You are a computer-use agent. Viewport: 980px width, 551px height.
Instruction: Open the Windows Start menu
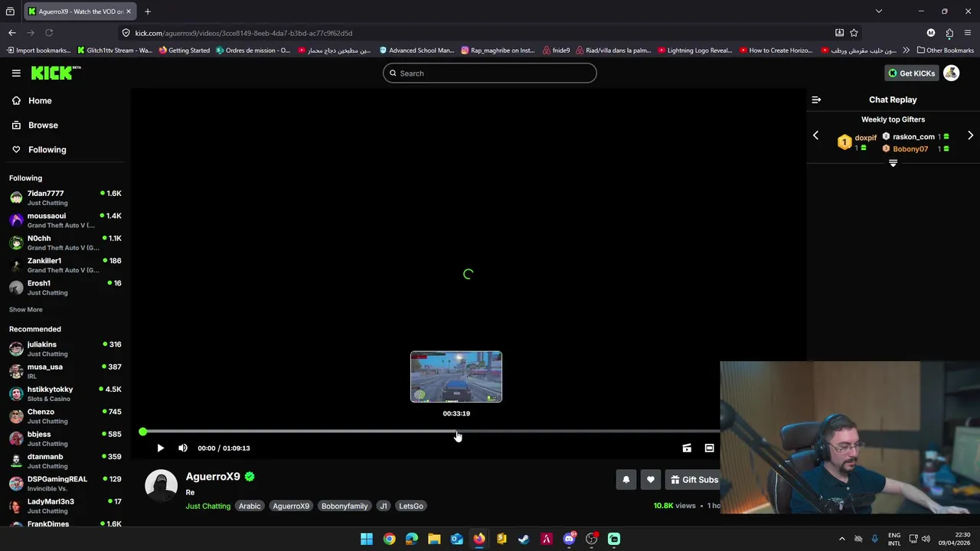pos(367,539)
